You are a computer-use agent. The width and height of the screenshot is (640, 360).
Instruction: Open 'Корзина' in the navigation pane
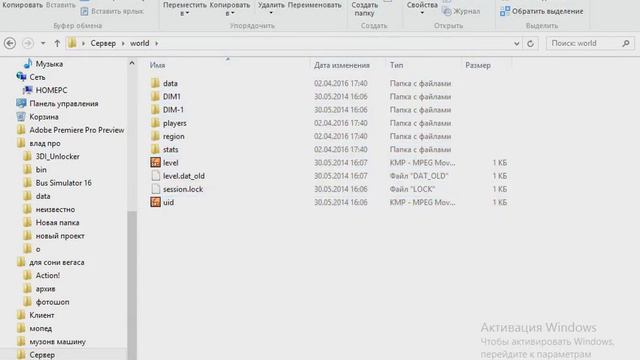[44, 117]
